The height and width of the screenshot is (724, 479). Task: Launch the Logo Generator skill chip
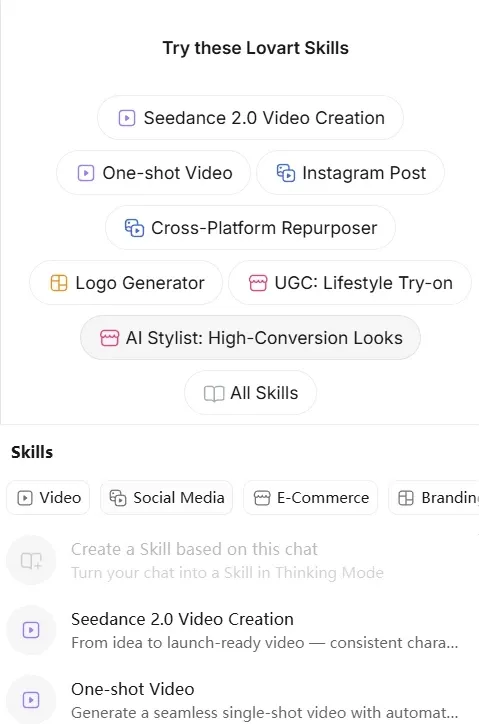point(126,283)
